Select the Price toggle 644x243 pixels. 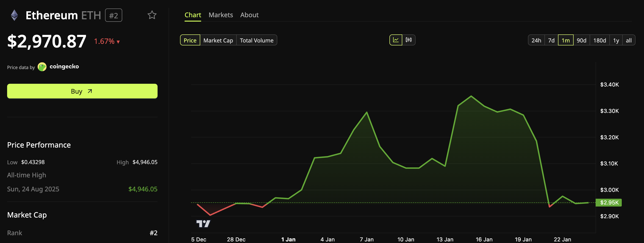(190, 40)
